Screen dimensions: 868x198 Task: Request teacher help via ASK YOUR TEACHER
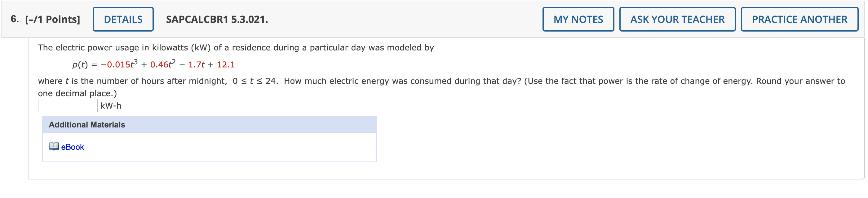[678, 19]
